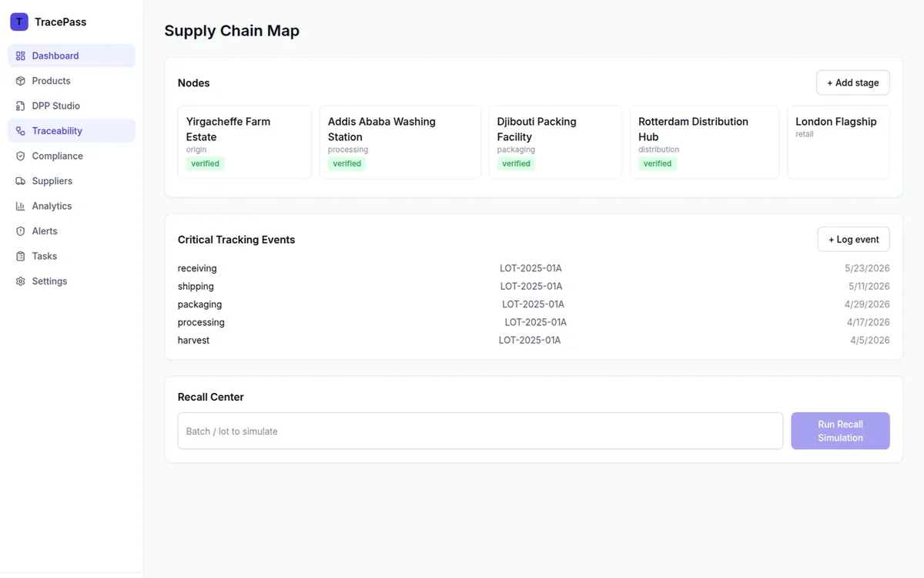Click the Supply Chain Map heading
924x578 pixels.
point(232,31)
